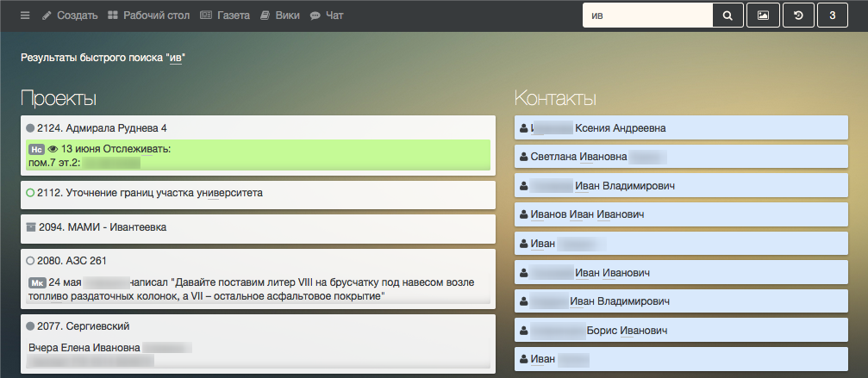The height and width of the screenshot is (378, 868).
Task: Click the search field containing "ив"
Action: (647, 15)
